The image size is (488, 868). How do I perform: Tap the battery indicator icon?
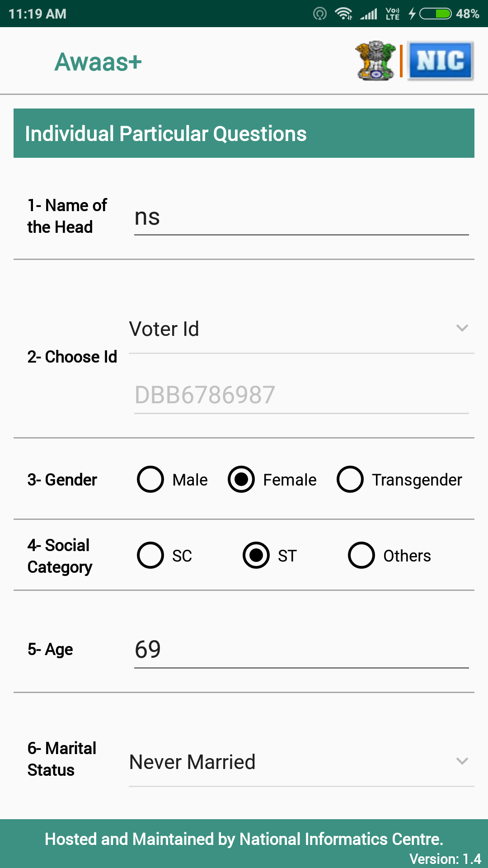(x=435, y=14)
